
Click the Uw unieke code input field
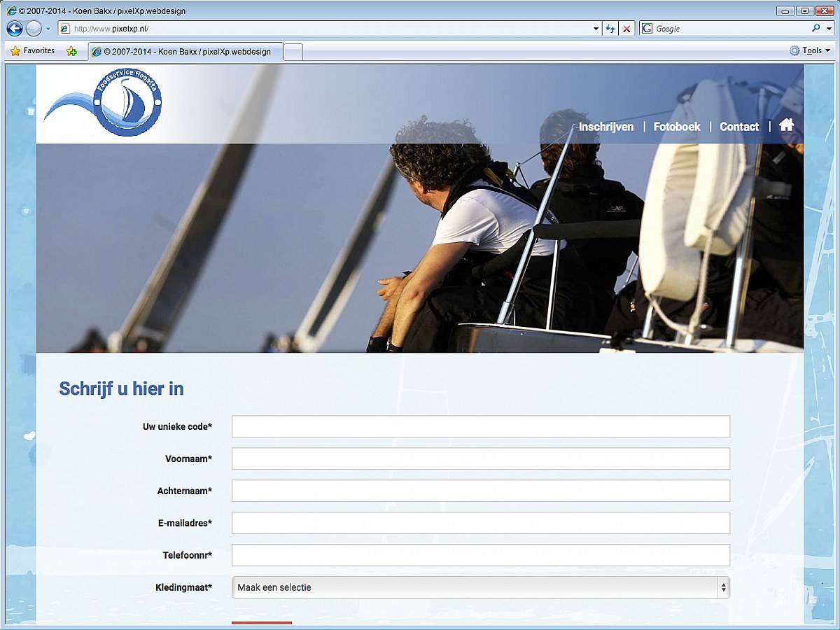480,426
